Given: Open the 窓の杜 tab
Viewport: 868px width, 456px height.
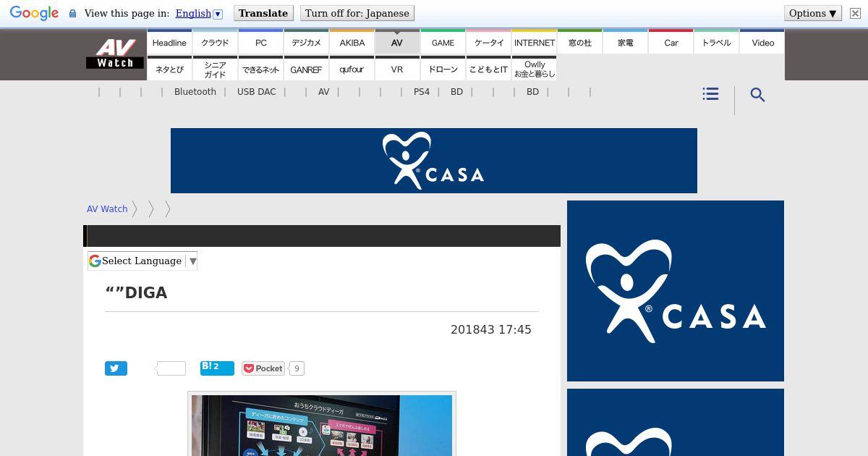Looking at the screenshot, I should pos(580,42).
